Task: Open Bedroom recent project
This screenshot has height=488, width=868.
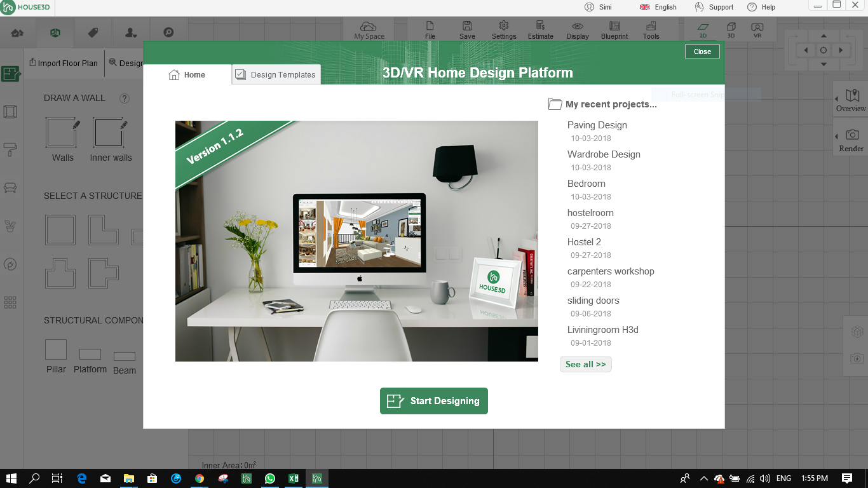Action: (587, 184)
